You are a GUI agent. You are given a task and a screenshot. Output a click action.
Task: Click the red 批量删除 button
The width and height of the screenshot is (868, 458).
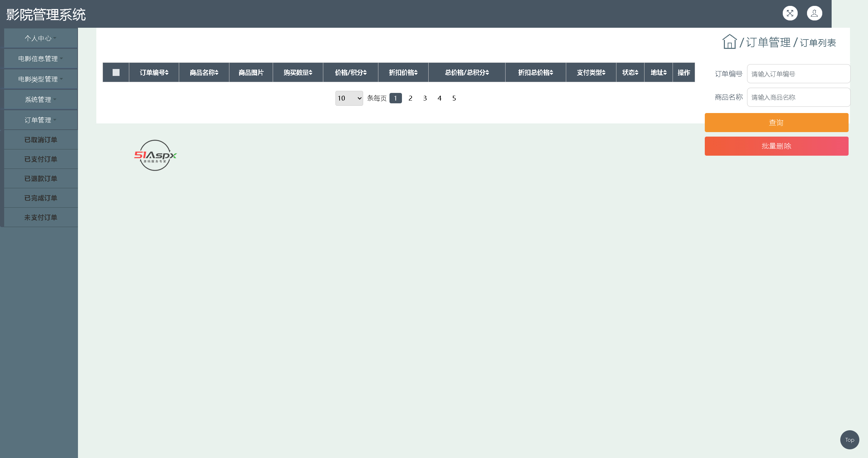pos(776,146)
